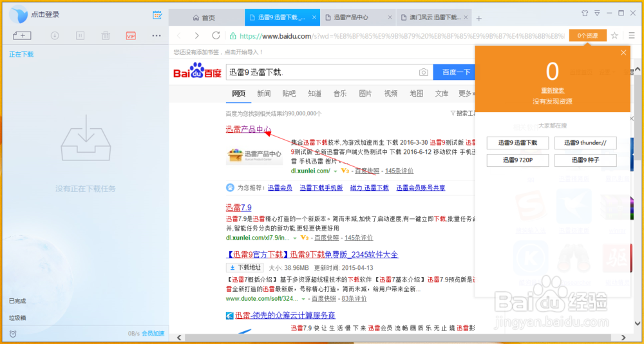Close the 澳门风云 tab
Screen dimensions: 644x344
tap(466, 17)
